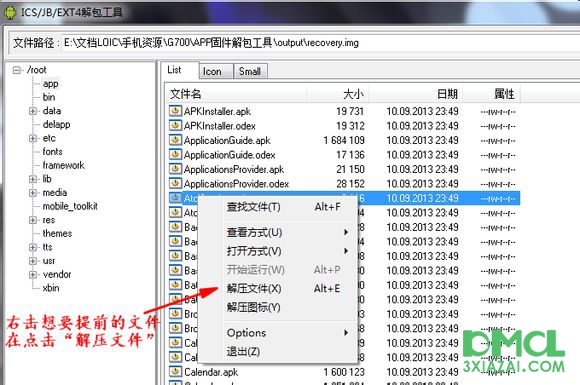Select the file ApplicationsProvider.apk

click(x=234, y=169)
